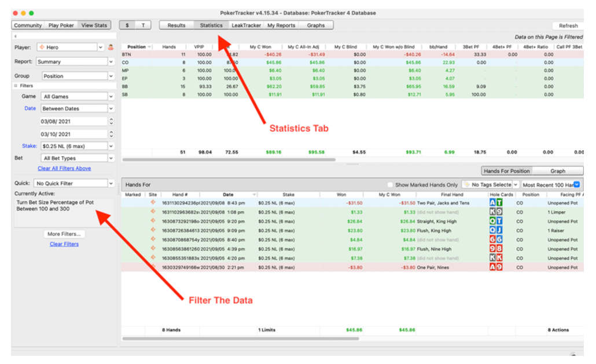The image size is (596, 364).
Task: Open the Quick filter dropdown
Action: [74, 183]
